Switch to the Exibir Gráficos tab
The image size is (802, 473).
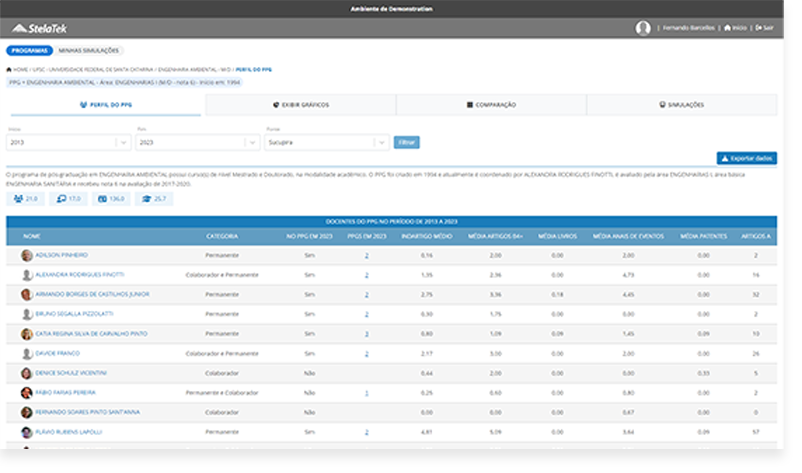tap(300, 104)
